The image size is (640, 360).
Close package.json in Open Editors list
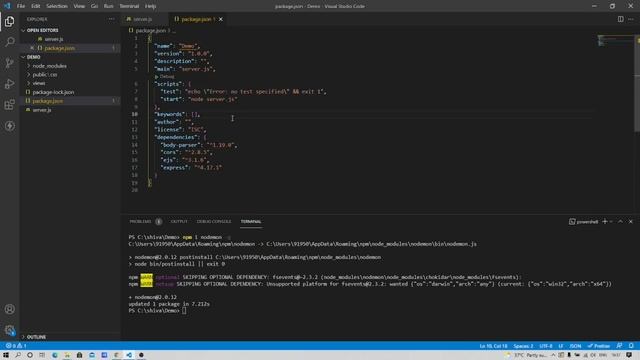[32, 48]
